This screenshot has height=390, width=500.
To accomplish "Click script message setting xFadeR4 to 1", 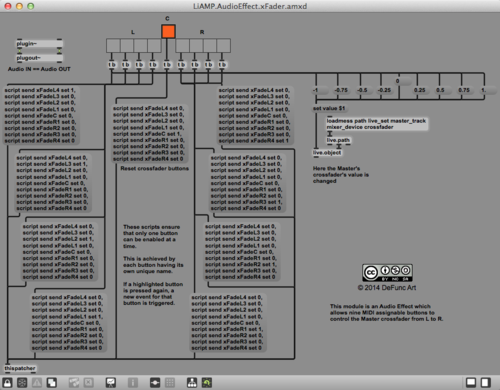I will tap(255, 115).
